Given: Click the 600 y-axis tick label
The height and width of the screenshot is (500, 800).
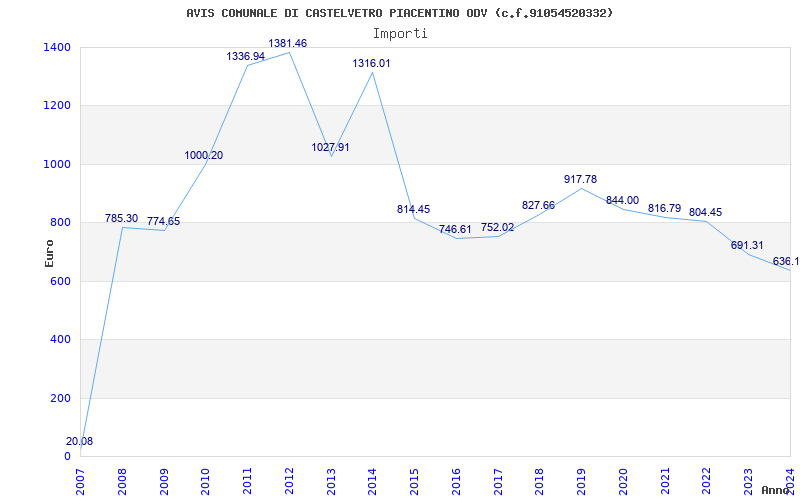Looking at the screenshot, I should 61,281.
